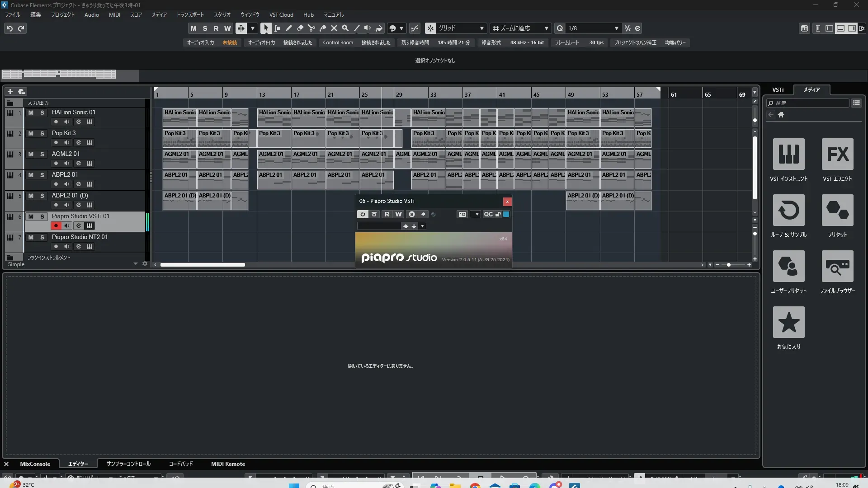868x488 pixels.
Task: Click the add track plus button
Action: click(10, 91)
